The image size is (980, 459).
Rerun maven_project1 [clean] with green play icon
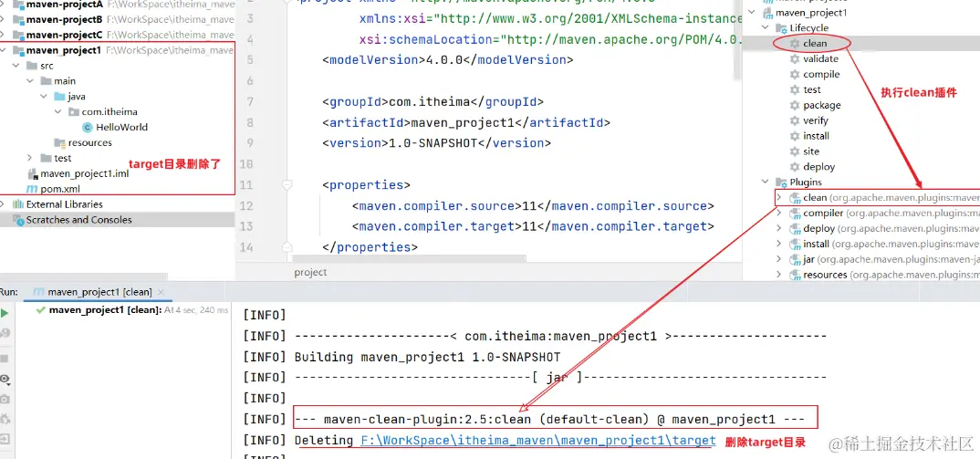point(5,313)
